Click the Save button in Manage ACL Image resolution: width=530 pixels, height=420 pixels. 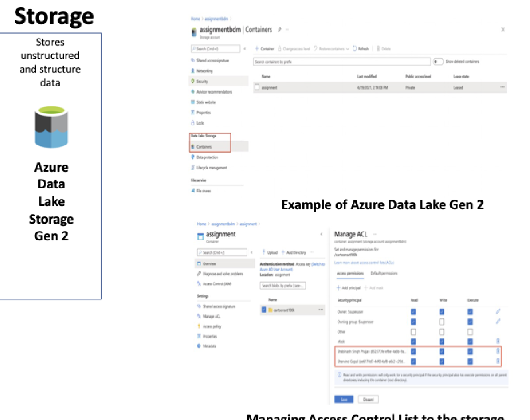[x=344, y=399]
